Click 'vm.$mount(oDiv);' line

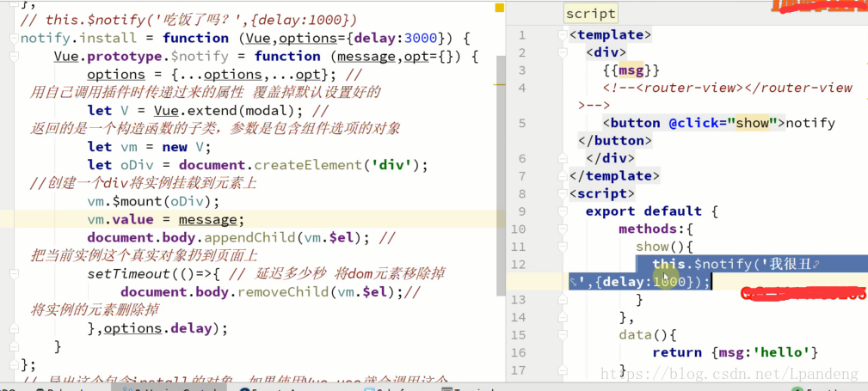(153, 201)
